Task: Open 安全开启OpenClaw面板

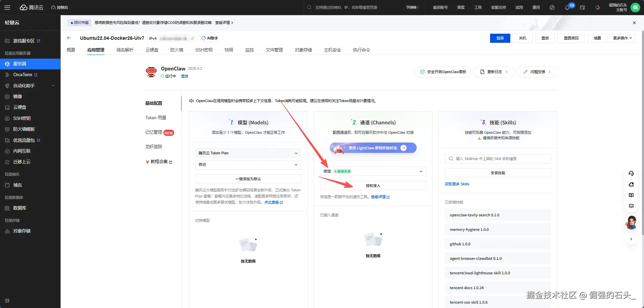Action: click(443, 72)
